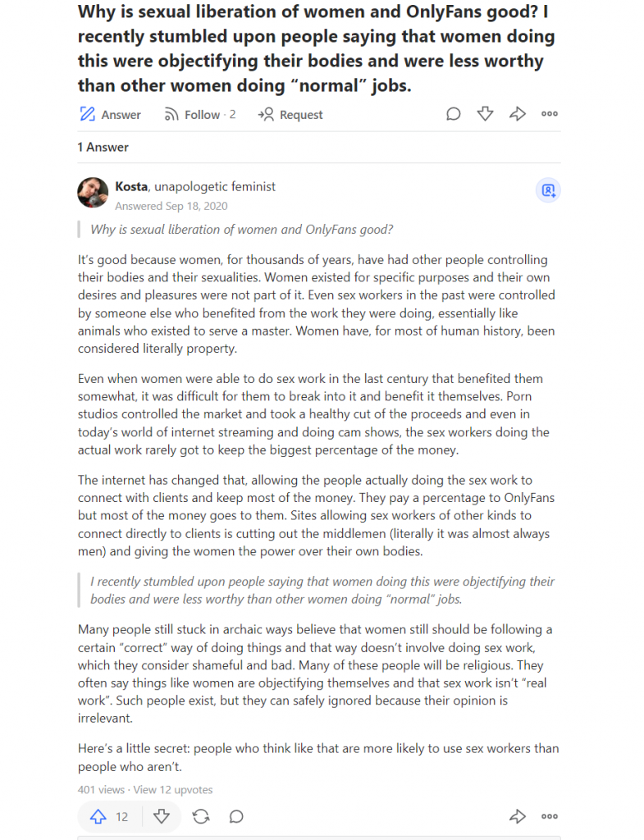Click the question comment bubble icon
The image size is (644, 840).
point(454,113)
